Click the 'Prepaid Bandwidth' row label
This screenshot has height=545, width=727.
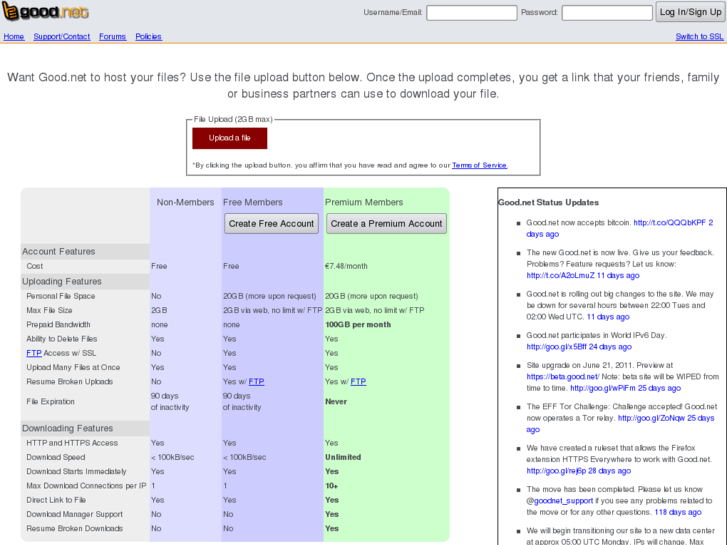pyautogui.click(x=58, y=325)
